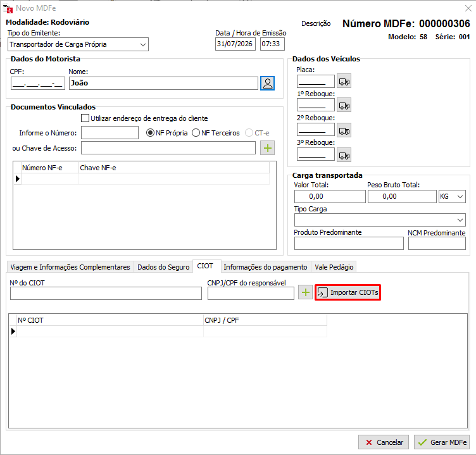Select first row in CIOT grid
Viewport: 476px width, 455px height.
(168, 332)
